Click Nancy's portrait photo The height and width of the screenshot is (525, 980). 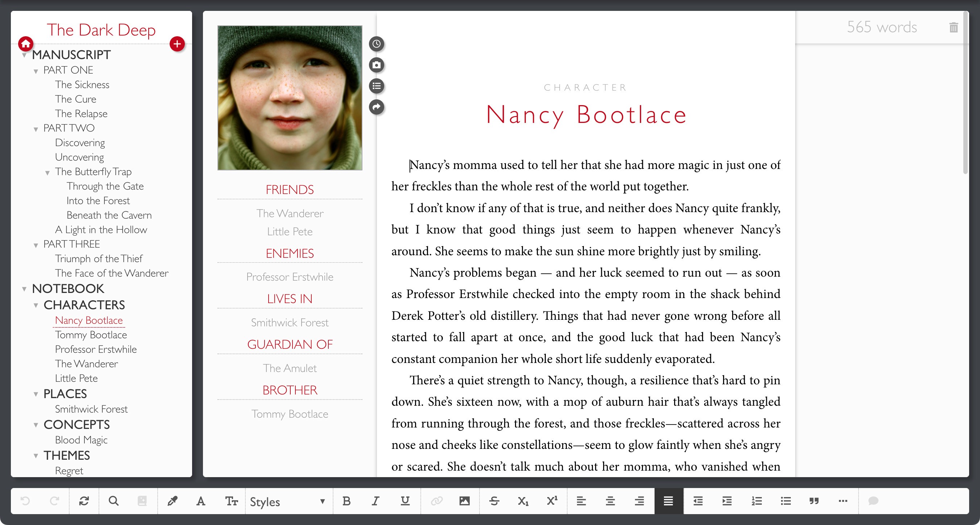(x=290, y=98)
